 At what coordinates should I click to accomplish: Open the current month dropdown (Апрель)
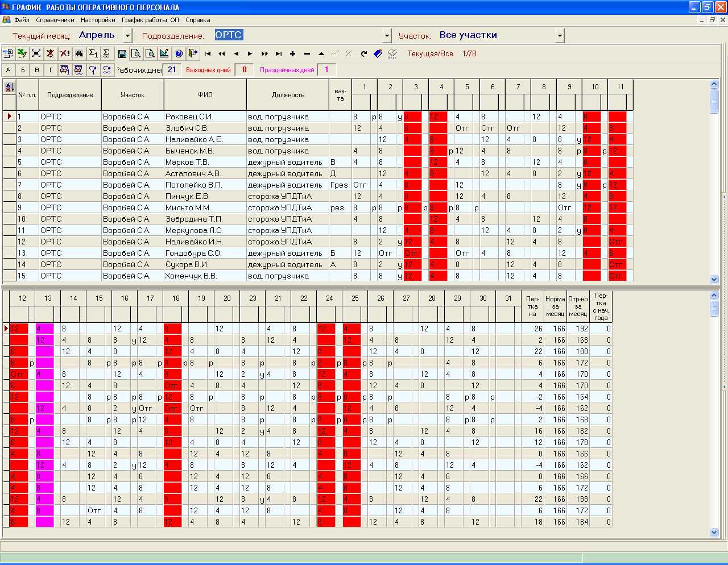click(127, 36)
